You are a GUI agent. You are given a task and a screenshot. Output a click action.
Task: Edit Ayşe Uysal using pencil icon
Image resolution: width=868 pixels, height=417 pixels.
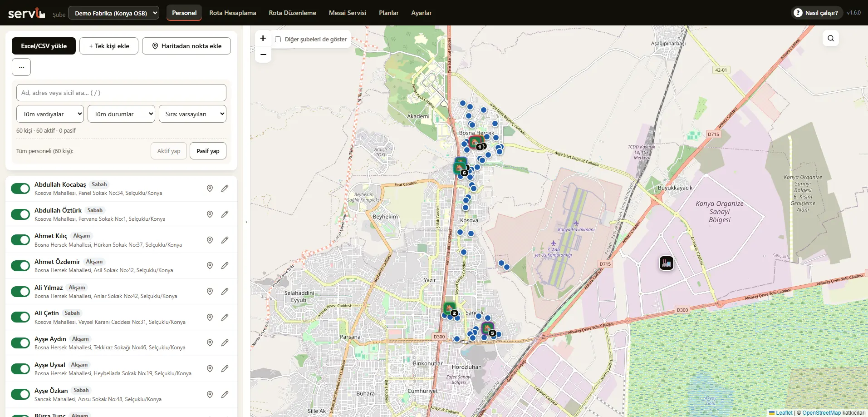[x=225, y=368]
